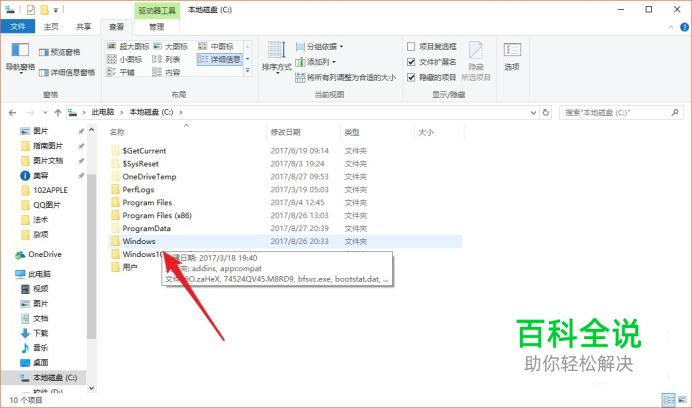Select List (列表) layout
The height and width of the screenshot is (408, 692).
click(166, 59)
